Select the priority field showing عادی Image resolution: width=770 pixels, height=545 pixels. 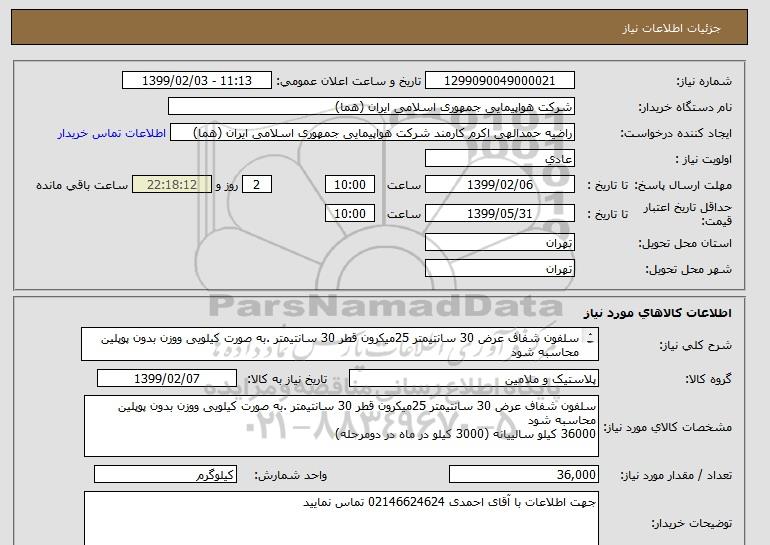click(499, 159)
